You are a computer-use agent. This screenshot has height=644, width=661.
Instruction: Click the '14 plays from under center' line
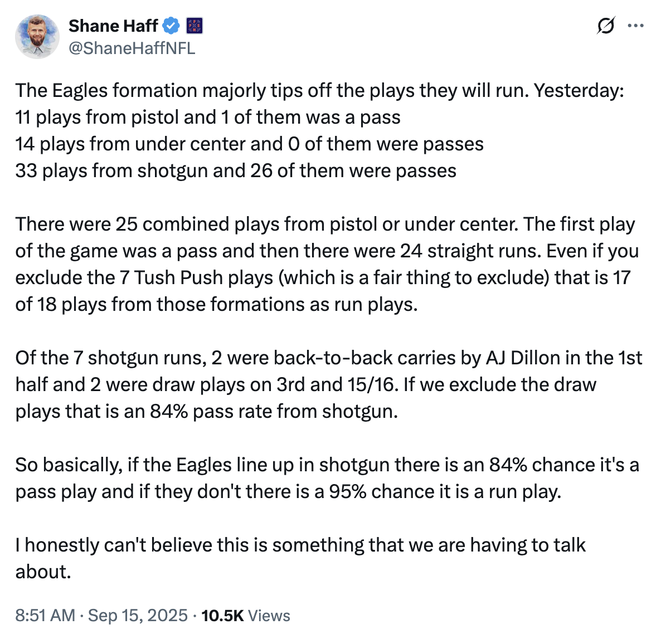point(249,144)
